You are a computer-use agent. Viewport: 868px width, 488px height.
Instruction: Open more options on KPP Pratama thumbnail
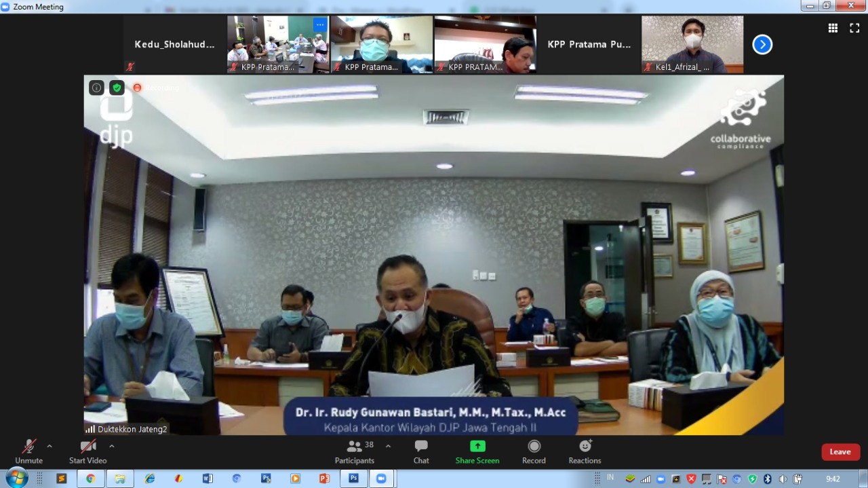pyautogui.click(x=319, y=24)
